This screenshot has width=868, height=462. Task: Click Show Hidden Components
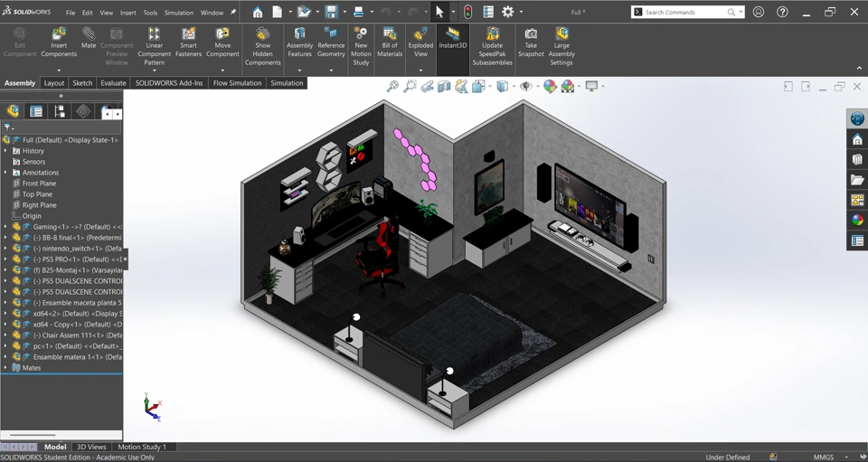click(262, 46)
